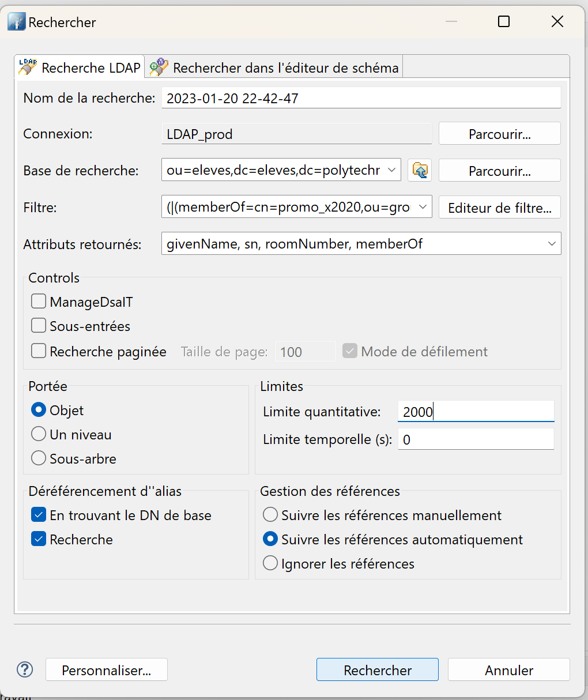Open the Editeur de filtre dialog
This screenshot has width=588, height=700.
click(x=499, y=208)
